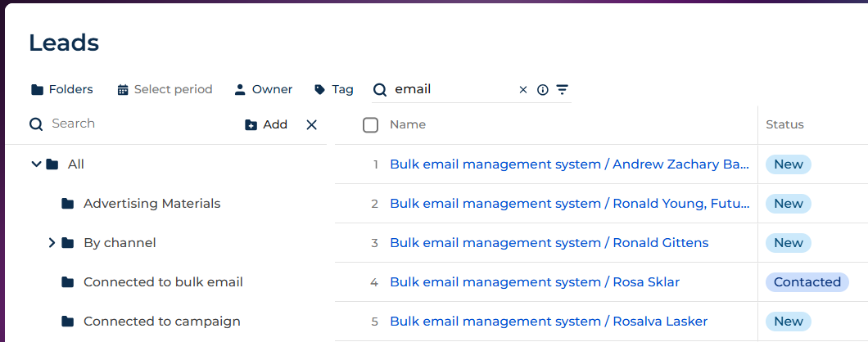Open the Tag filter
868x342 pixels.
click(334, 89)
